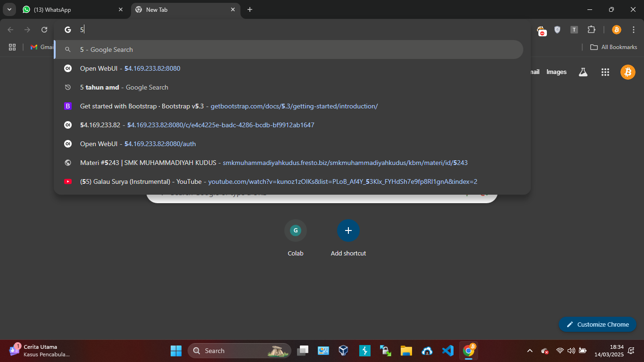Select the '5 - Google Search' suggestion
Image resolution: width=644 pixels, height=362 pixels.
(x=289, y=49)
